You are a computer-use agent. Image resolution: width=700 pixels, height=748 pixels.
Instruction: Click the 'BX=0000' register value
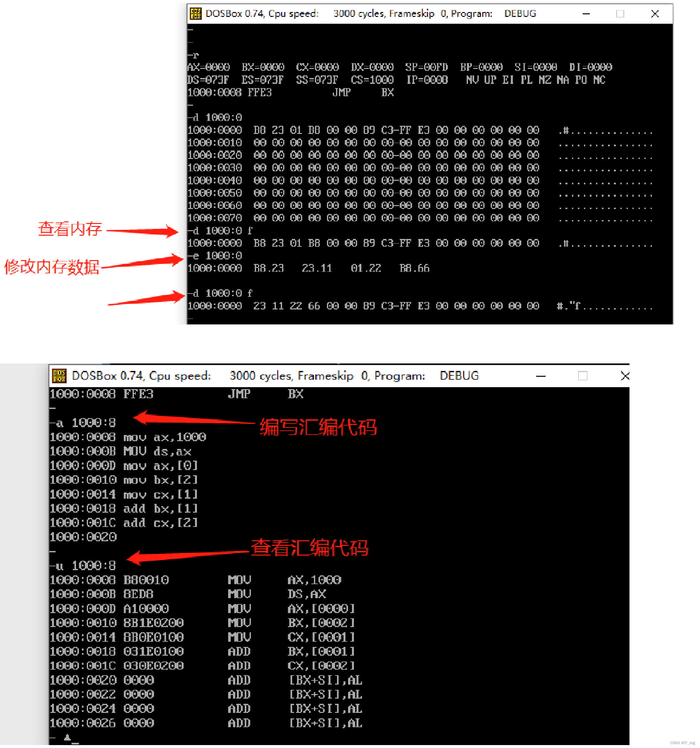tap(263, 67)
